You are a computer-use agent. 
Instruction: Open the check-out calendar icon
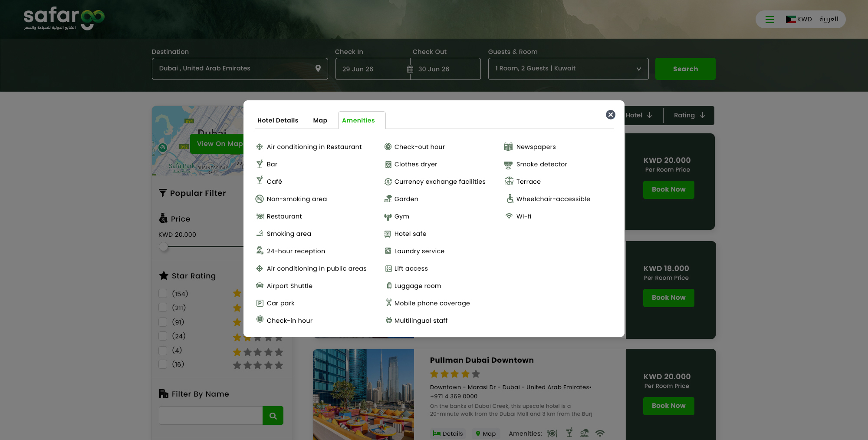point(410,69)
